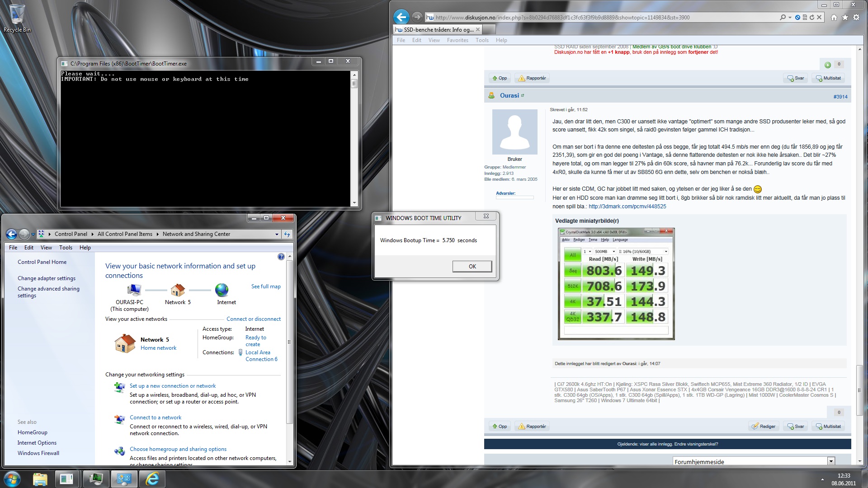Click Endre visningsterskel link in the blue bar
This screenshot has width=868, height=488.
pyautogui.click(x=696, y=444)
